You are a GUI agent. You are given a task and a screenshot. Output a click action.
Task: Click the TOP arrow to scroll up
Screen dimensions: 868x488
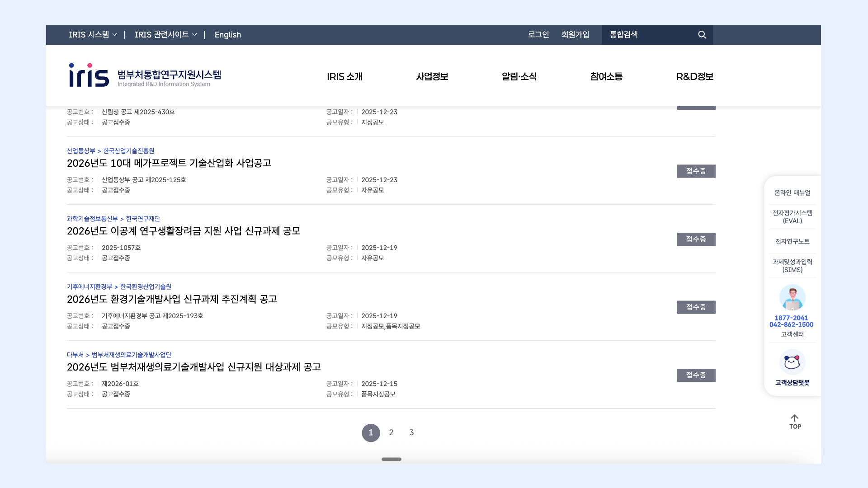point(795,421)
